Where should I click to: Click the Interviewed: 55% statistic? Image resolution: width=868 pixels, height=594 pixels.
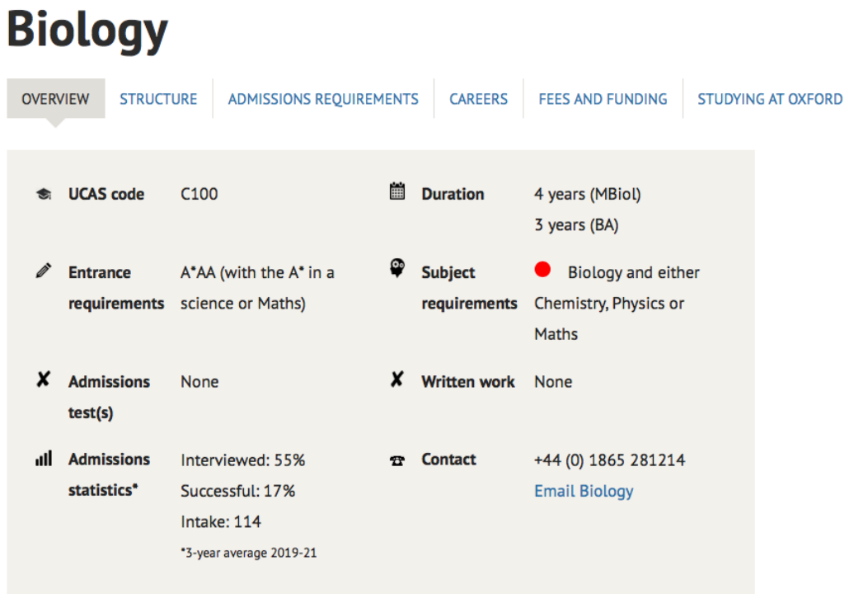point(243,460)
